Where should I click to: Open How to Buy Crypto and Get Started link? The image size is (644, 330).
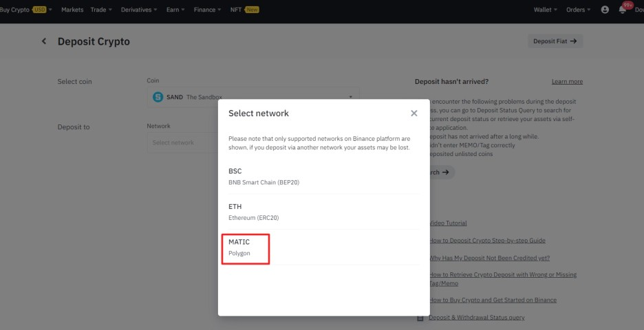[493, 300]
